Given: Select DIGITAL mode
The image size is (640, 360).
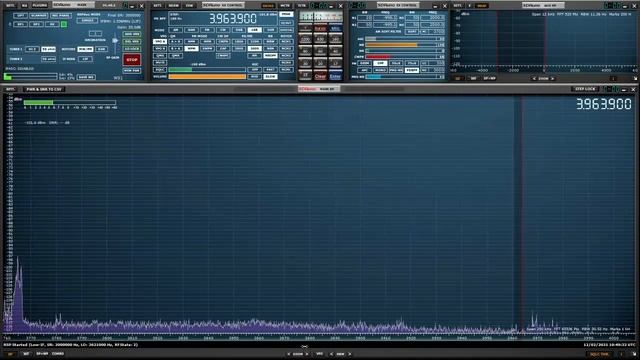Looking at the screenshot, I should tap(286, 30).
